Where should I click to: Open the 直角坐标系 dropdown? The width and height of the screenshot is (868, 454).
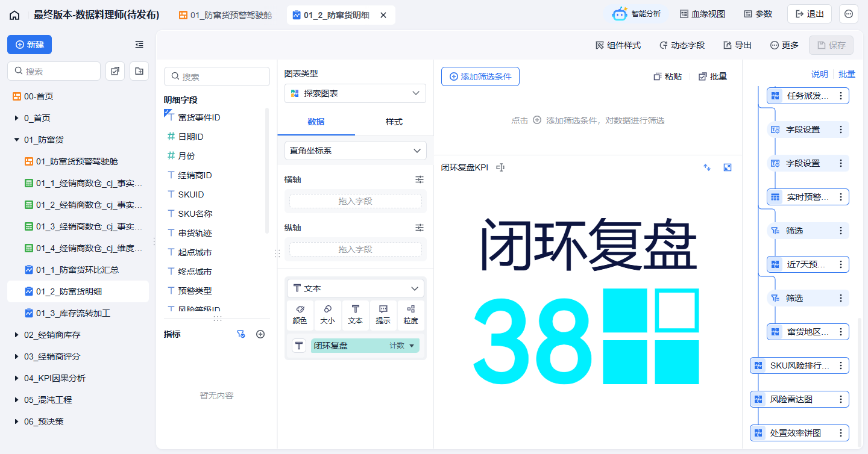(x=355, y=151)
